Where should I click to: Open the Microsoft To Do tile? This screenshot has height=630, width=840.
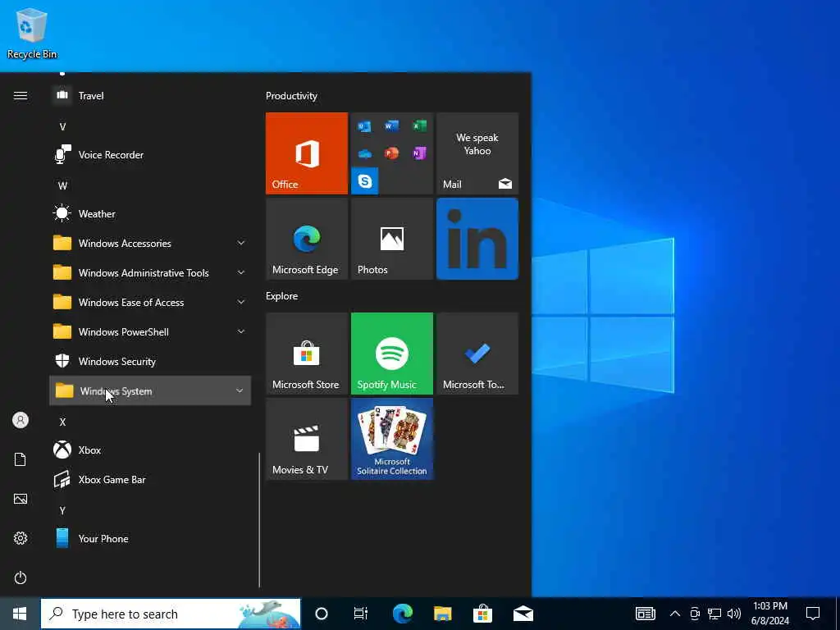[477, 354]
